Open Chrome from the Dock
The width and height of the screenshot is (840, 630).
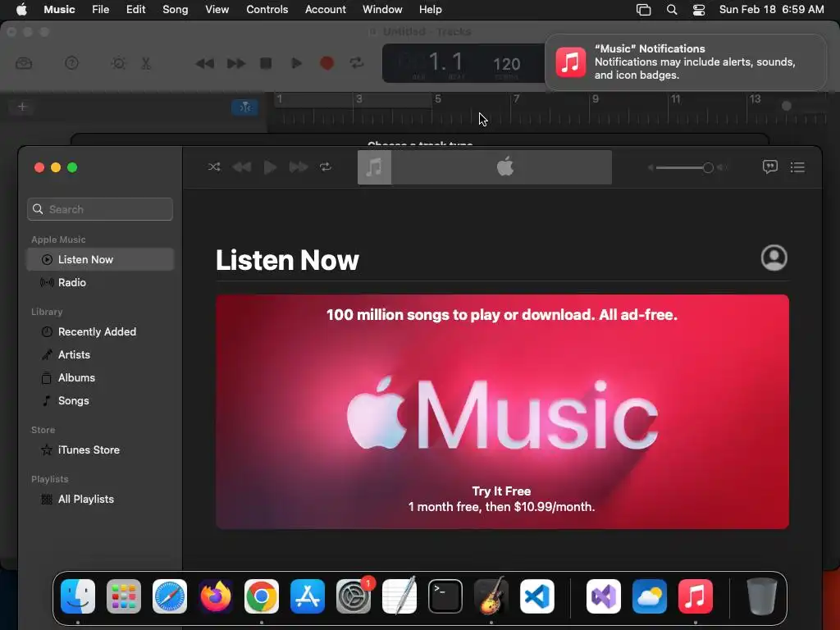(x=262, y=596)
